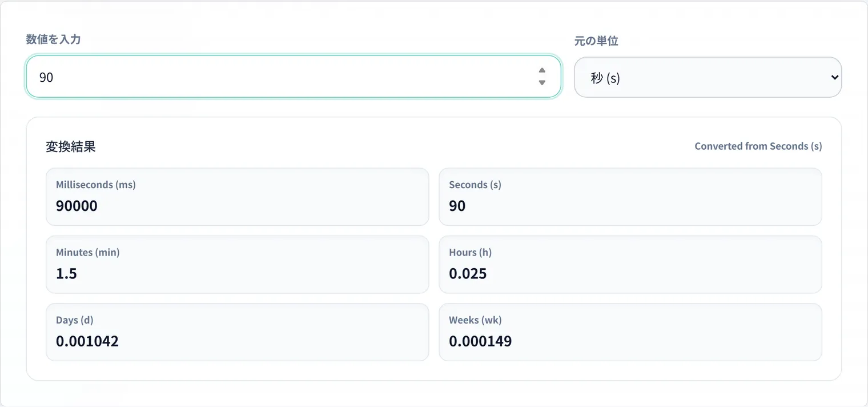Select the Seconds (s) result card
This screenshot has width=868, height=407.
pos(630,197)
